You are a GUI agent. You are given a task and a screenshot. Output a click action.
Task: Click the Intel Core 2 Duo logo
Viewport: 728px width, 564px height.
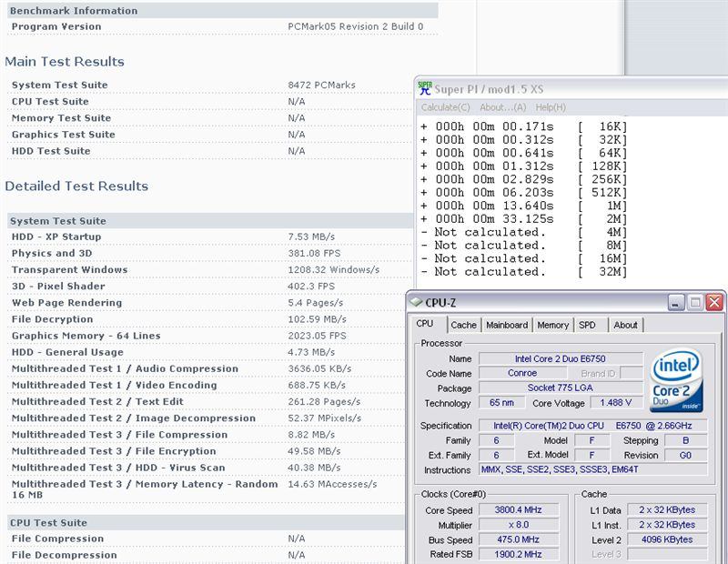pyautogui.click(x=676, y=380)
